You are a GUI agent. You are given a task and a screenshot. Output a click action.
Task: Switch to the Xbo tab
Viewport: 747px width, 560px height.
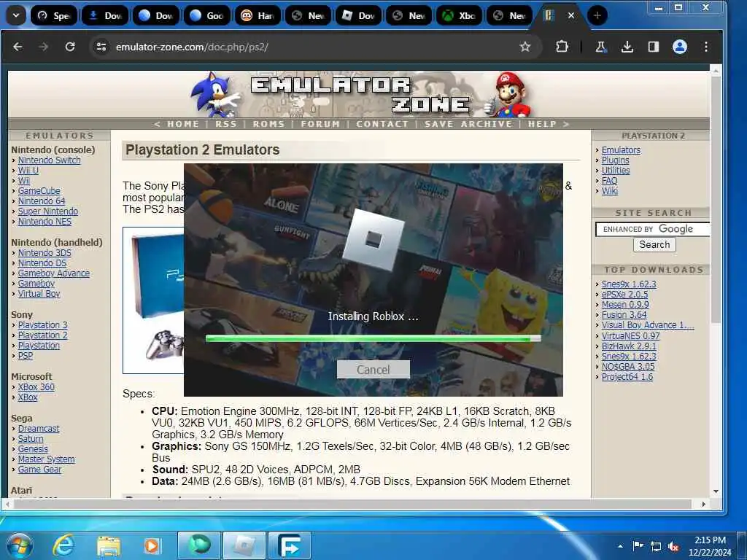point(459,16)
